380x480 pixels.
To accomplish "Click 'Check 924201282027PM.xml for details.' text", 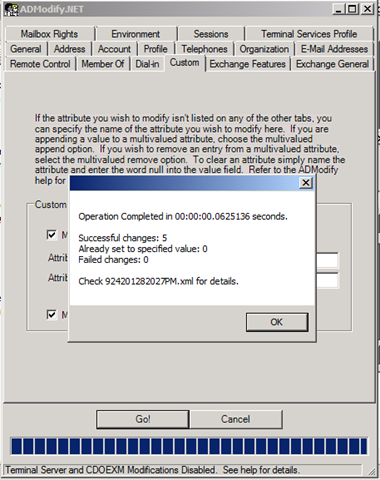I will pyautogui.click(x=158, y=281).
